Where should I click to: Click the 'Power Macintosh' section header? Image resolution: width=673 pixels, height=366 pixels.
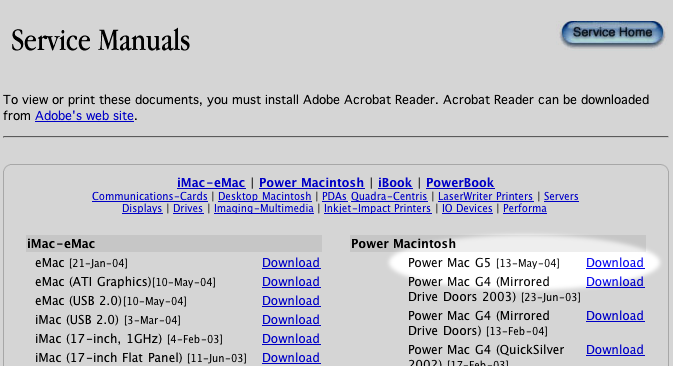[498, 244]
